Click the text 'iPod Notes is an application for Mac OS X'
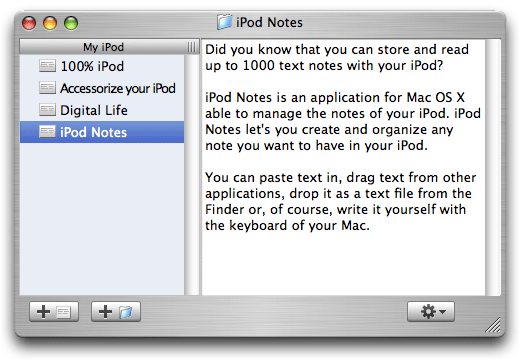The height and width of the screenshot is (362, 520). (x=335, y=98)
